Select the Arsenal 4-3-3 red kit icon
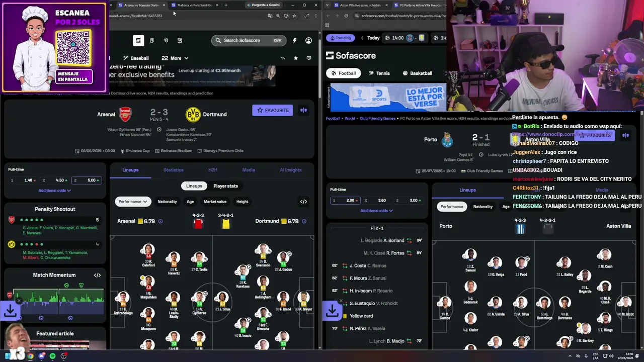 pos(198,224)
